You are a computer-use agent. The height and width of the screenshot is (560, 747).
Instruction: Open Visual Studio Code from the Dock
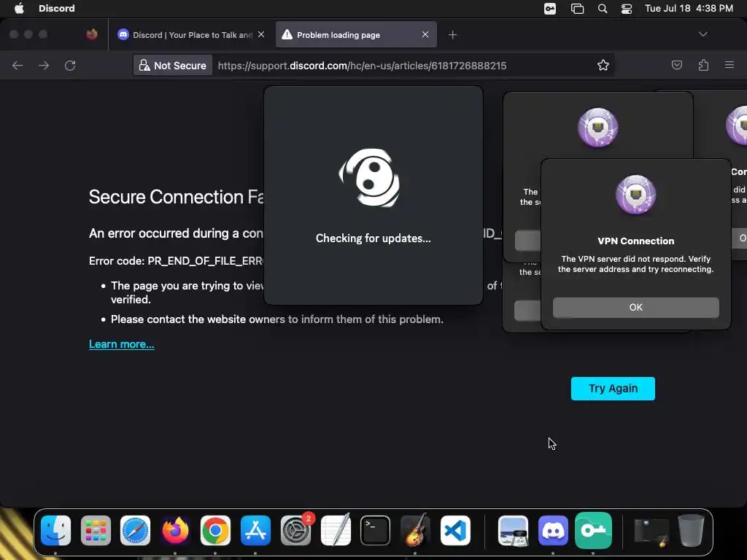point(455,531)
